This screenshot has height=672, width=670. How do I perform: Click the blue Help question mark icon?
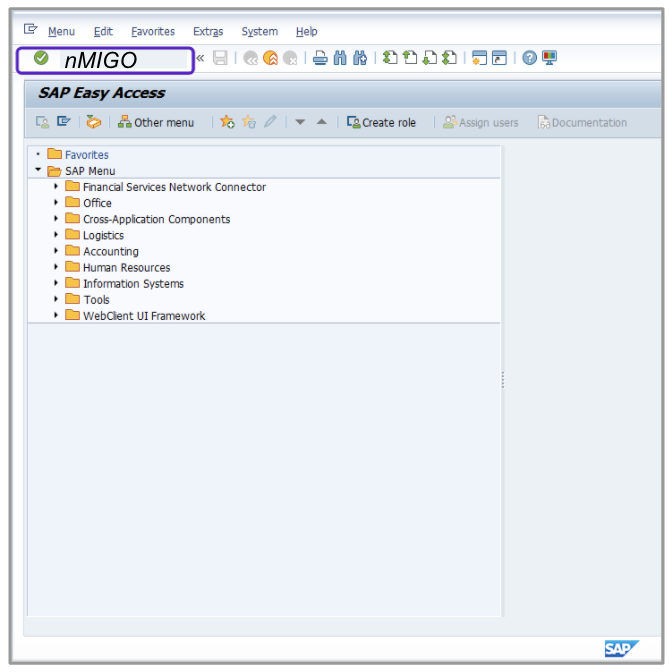pyautogui.click(x=530, y=58)
